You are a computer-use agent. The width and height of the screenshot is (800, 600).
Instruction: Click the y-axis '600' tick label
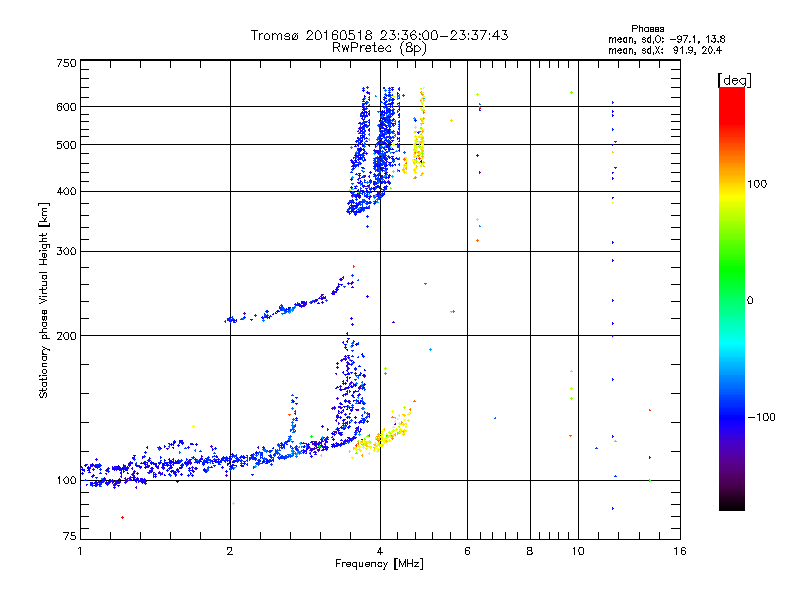tap(67, 107)
